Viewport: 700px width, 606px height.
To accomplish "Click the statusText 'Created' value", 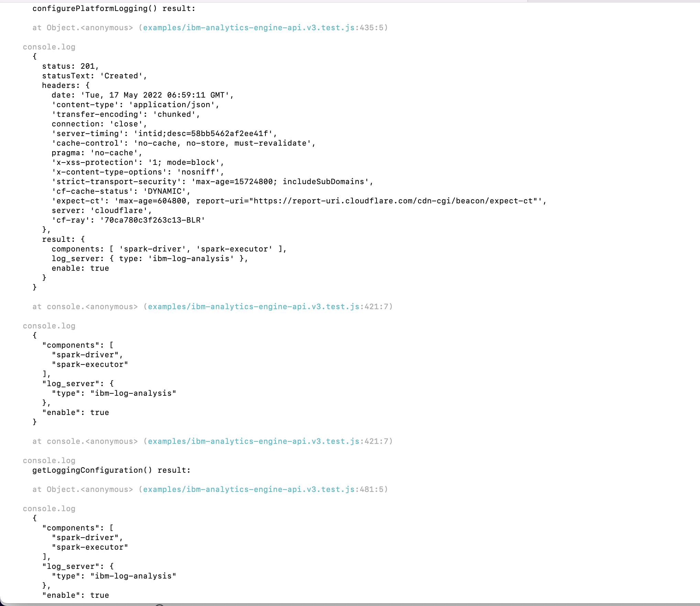I will click(x=121, y=76).
